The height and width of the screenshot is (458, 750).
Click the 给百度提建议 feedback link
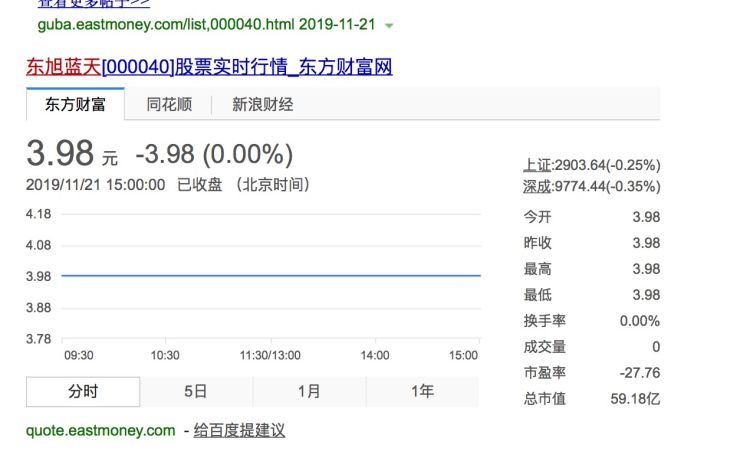[x=239, y=430]
